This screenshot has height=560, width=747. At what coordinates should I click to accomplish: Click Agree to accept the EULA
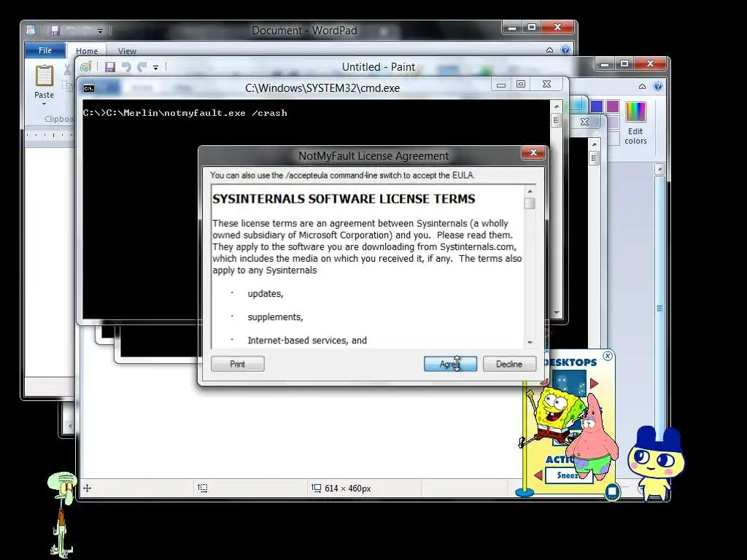(450, 364)
